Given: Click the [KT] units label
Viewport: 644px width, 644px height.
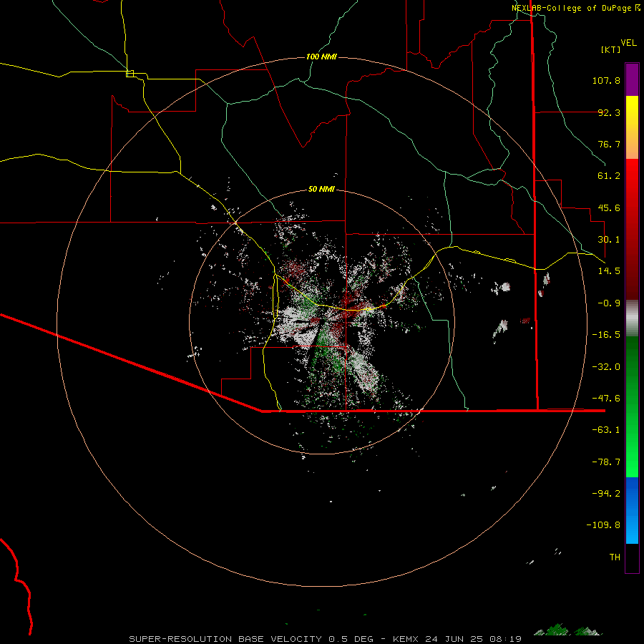Looking at the screenshot, I should coord(610,49).
